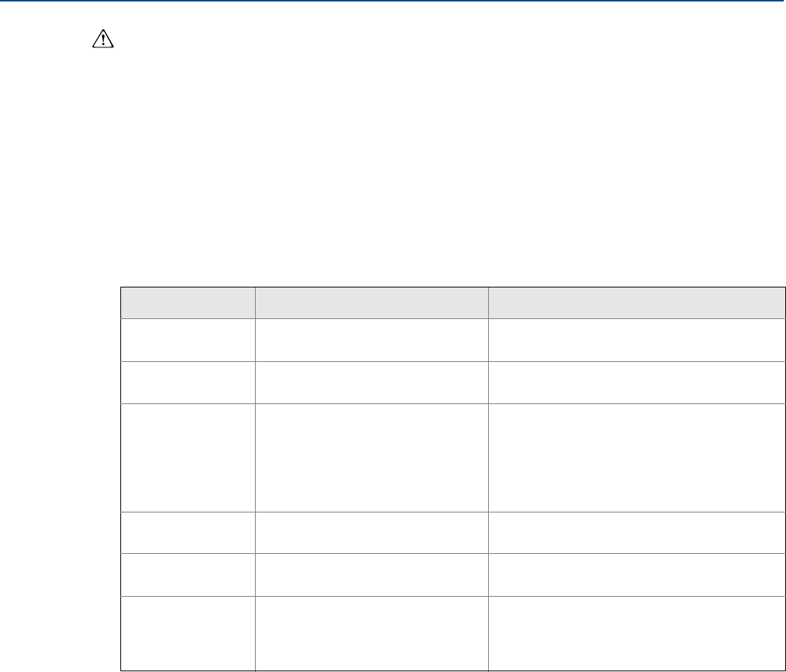Click the tallest row's last column cell

(x=636, y=458)
